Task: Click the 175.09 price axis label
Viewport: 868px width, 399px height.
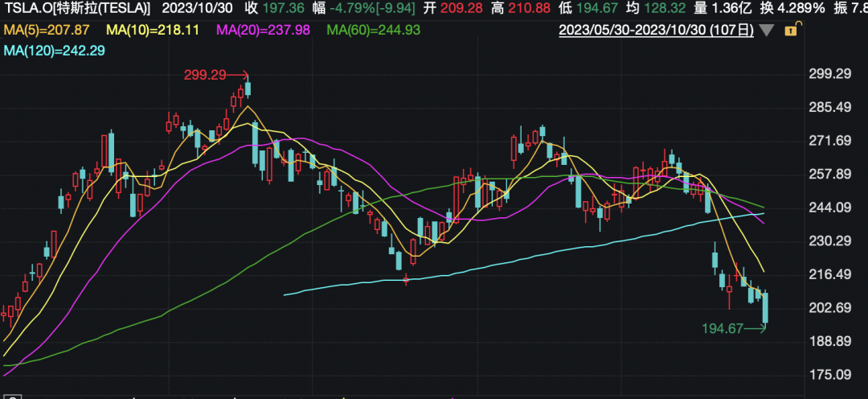Action: tap(829, 375)
